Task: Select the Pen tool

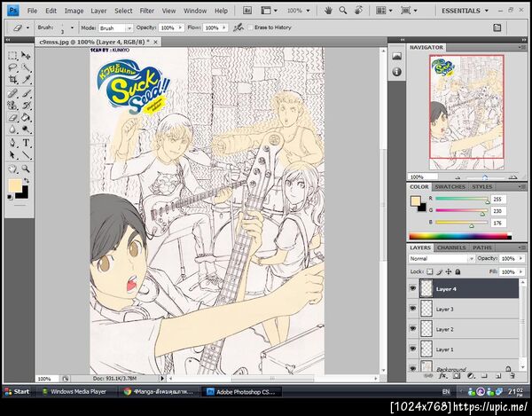Action: (13, 143)
